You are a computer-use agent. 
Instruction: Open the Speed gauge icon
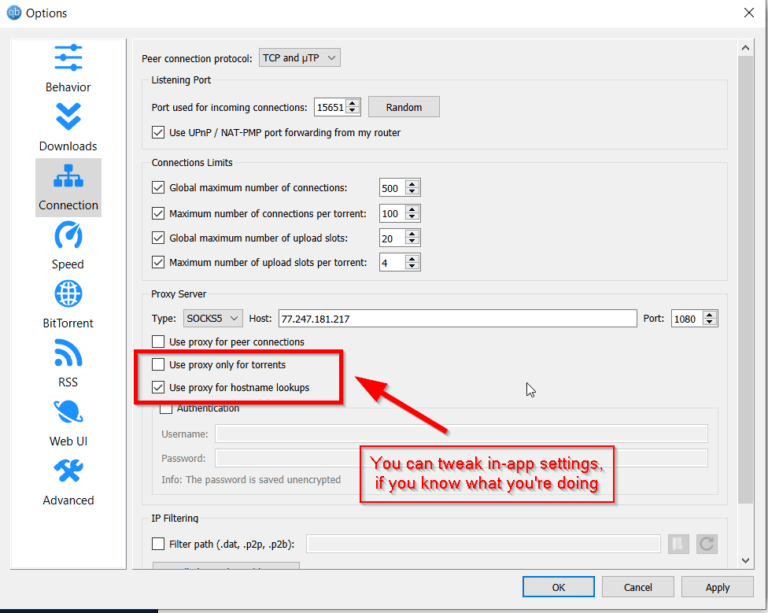coord(68,235)
